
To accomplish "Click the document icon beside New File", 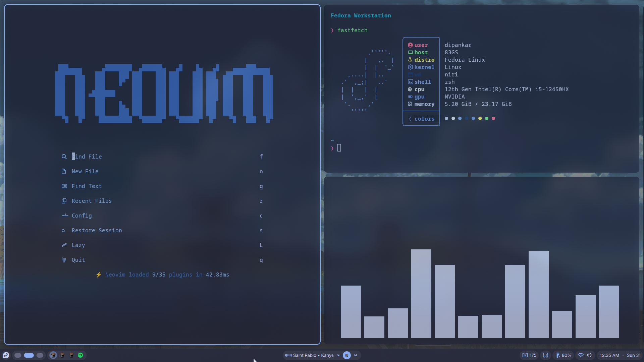I will [64, 171].
